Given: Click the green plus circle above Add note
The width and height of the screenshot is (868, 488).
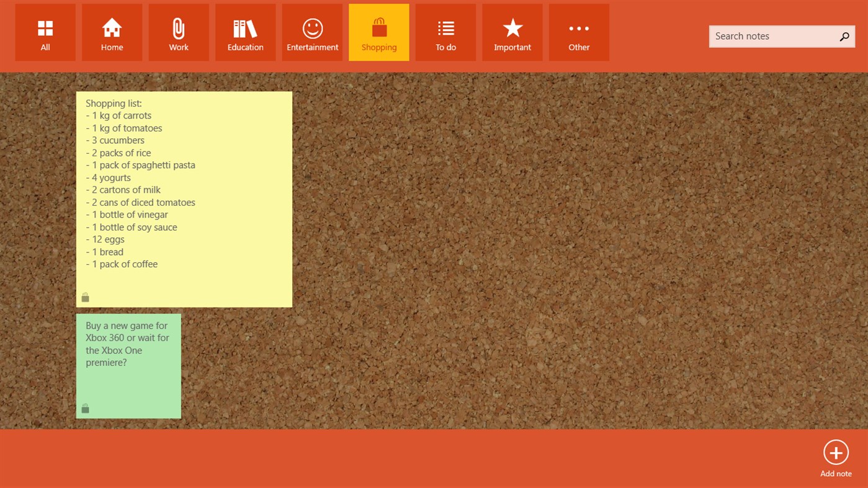Looking at the screenshot, I should pyautogui.click(x=836, y=453).
